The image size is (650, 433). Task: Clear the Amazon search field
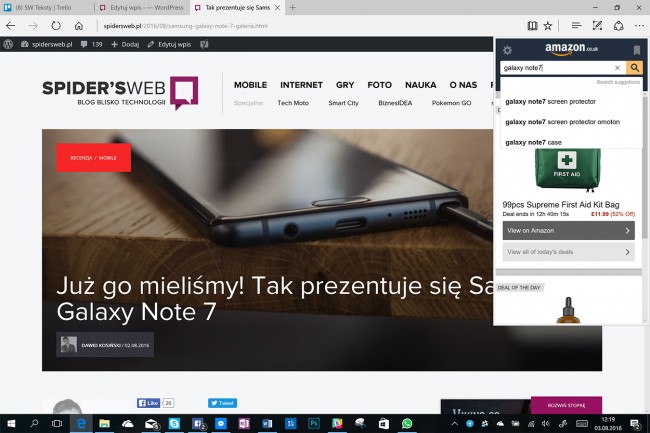point(617,68)
